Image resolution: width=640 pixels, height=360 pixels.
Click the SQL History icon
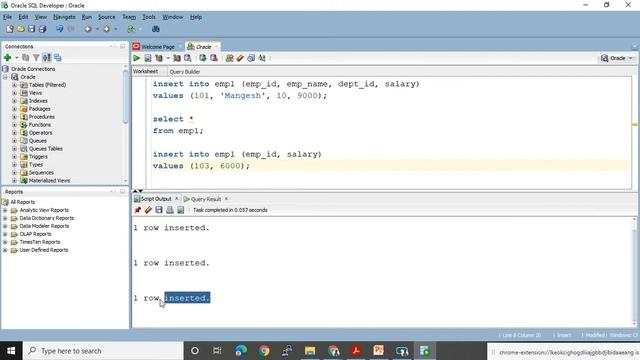click(251, 58)
